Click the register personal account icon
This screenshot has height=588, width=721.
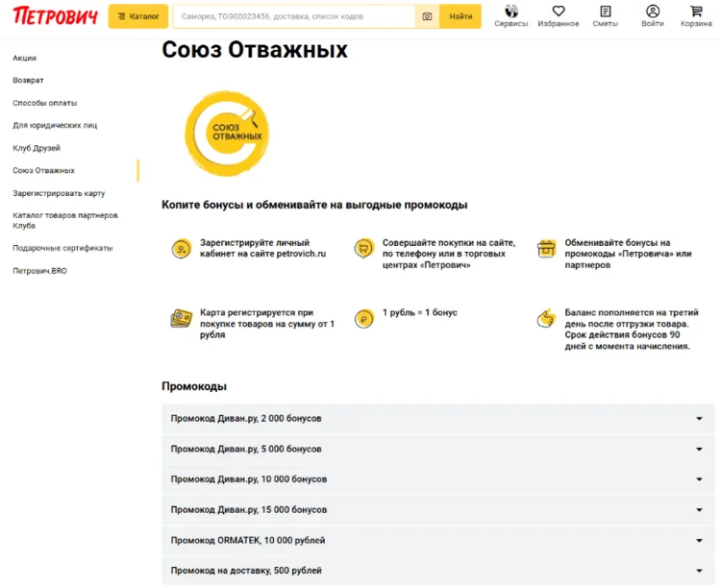click(x=182, y=249)
